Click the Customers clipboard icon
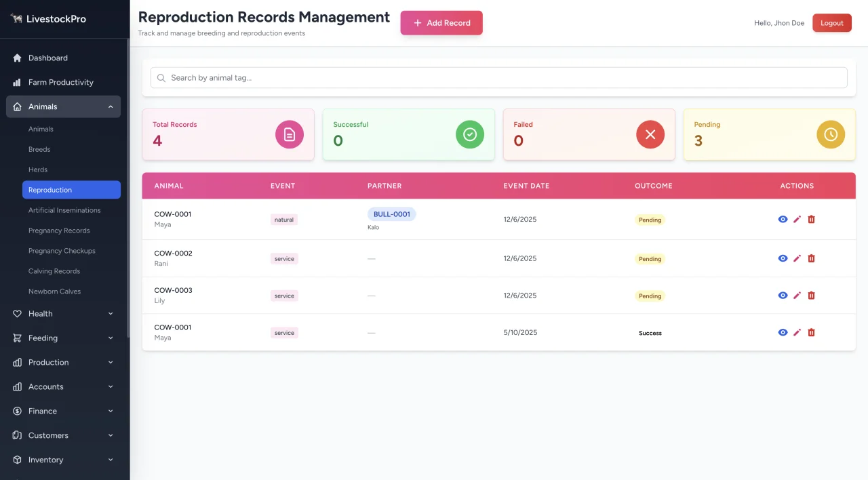Image resolution: width=868 pixels, height=480 pixels. [x=18, y=436]
